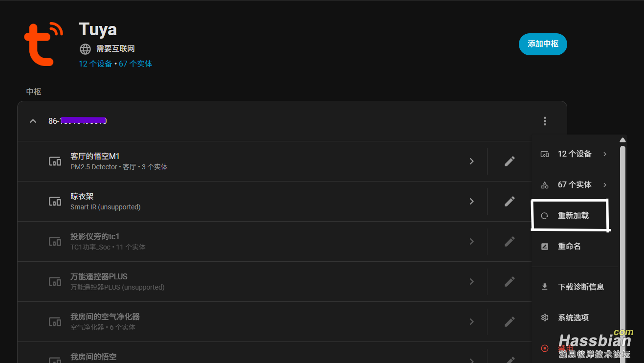644x363 pixels.
Task: Click shapes icon beside 67 个实体 in menu
Action: [x=545, y=185]
